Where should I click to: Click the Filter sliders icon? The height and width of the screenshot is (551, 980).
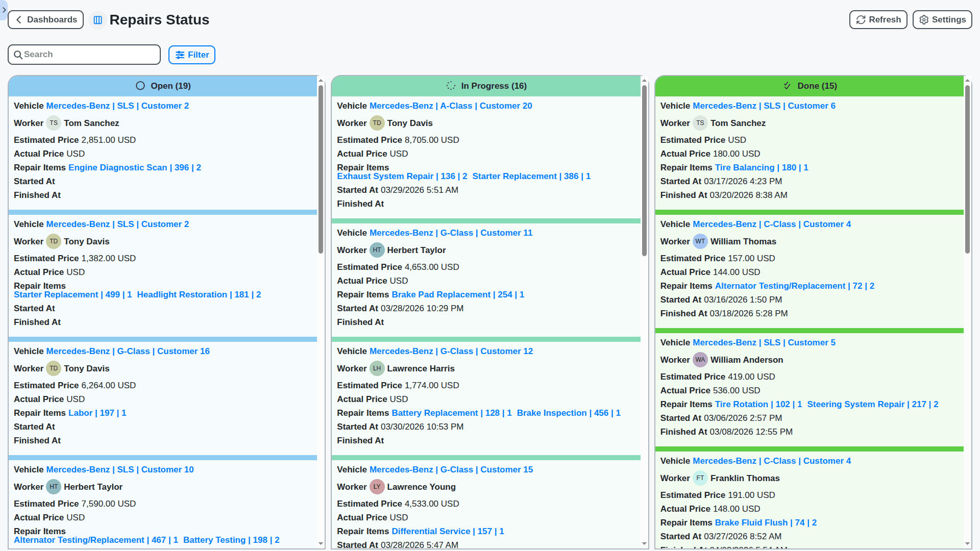click(180, 55)
